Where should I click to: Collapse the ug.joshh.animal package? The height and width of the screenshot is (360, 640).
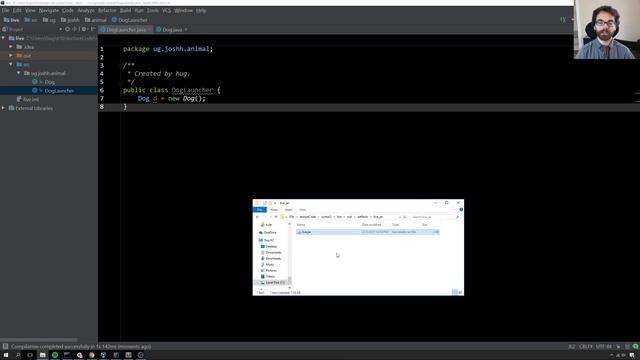19,73
